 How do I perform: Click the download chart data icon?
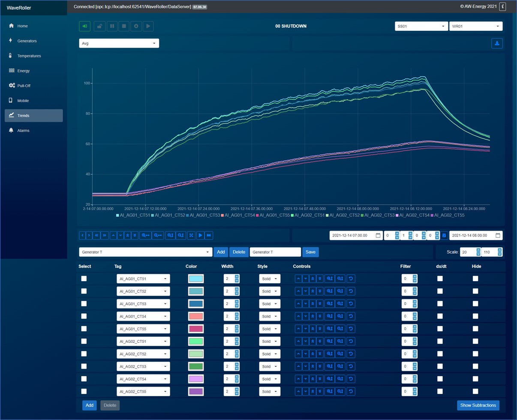(497, 43)
